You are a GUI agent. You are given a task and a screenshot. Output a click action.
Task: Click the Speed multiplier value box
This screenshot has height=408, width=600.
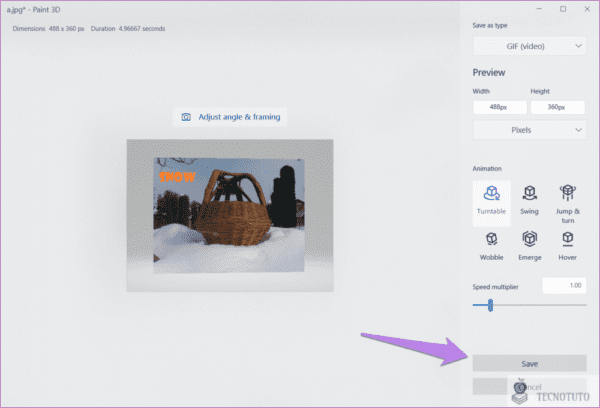tap(564, 286)
